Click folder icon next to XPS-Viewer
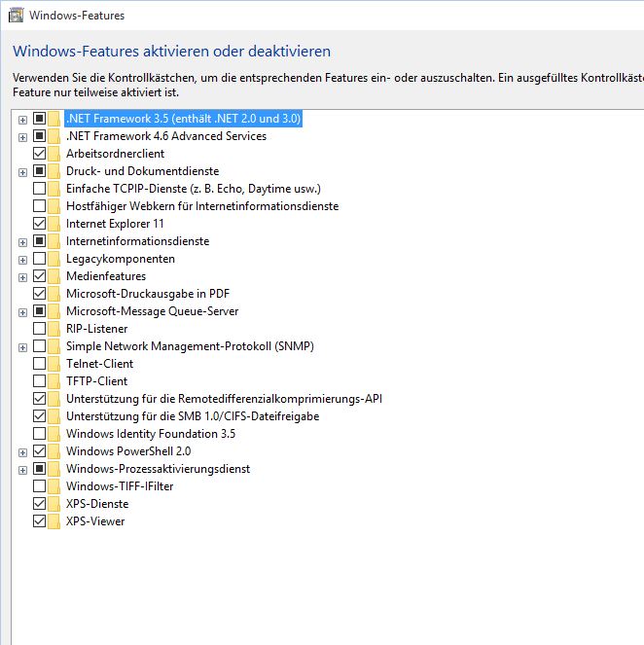Image resolution: width=644 pixels, height=645 pixels. pos(54,521)
